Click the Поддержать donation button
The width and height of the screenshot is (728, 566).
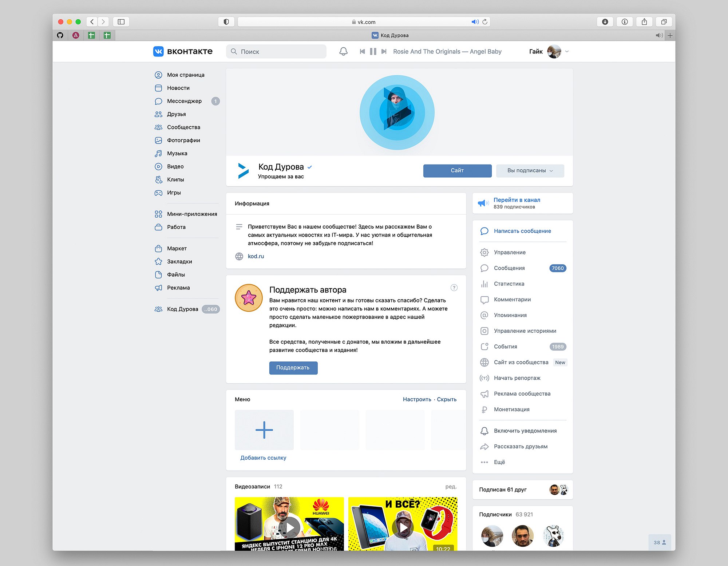pyautogui.click(x=293, y=368)
